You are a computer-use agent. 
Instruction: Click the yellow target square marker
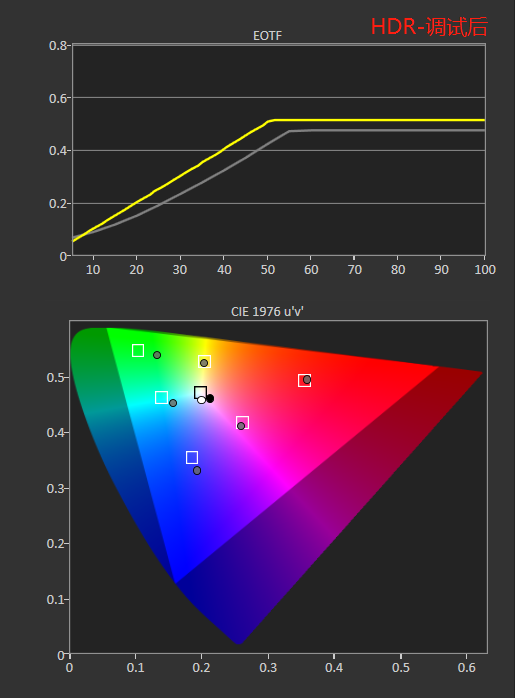point(204,361)
